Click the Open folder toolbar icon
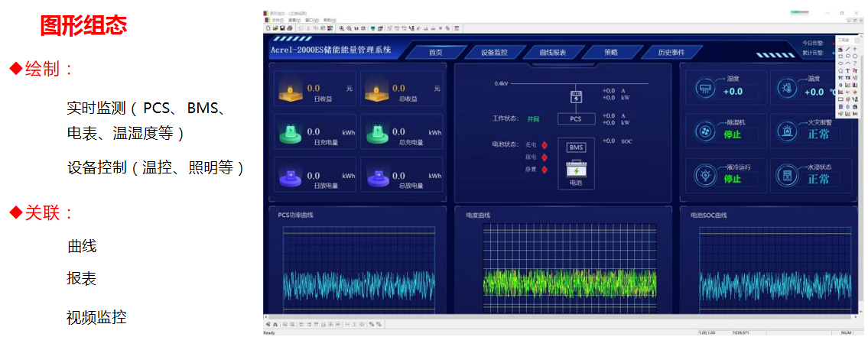This screenshot has height=337, width=868. click(x=275, y=28)
